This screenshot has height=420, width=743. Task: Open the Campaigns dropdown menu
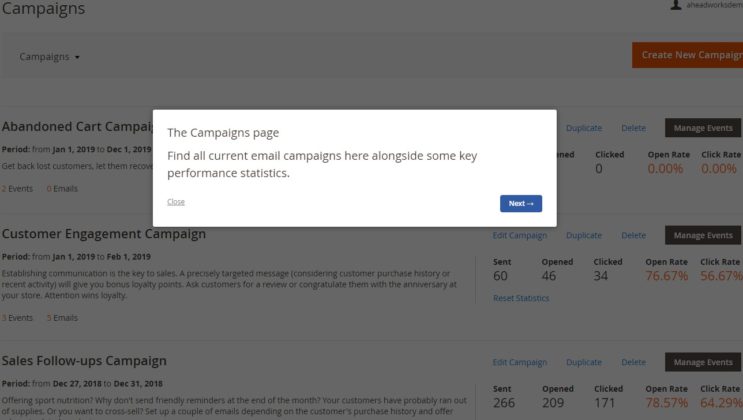coord(49,57)
